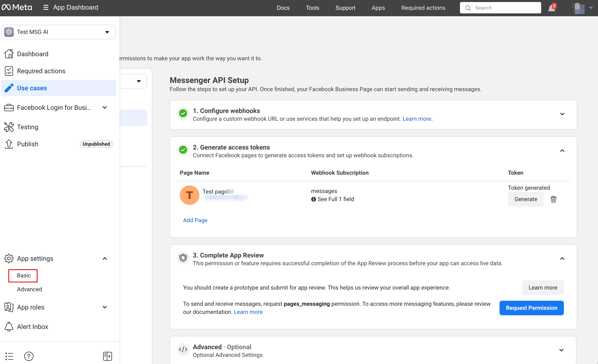This screenshot has height=364, width=598.
Task: Click the Request Permission button
Action: tap(531, 308)
